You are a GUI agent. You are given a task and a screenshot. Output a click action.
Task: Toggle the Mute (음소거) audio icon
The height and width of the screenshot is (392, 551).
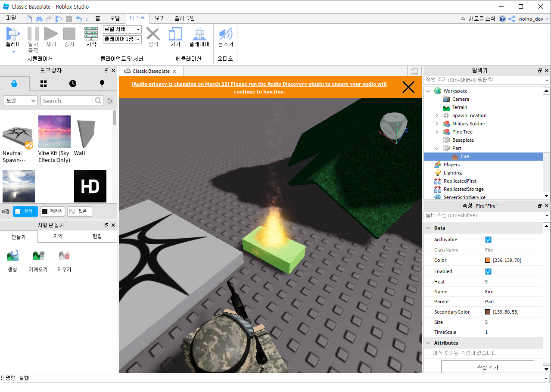pos(225,34)
